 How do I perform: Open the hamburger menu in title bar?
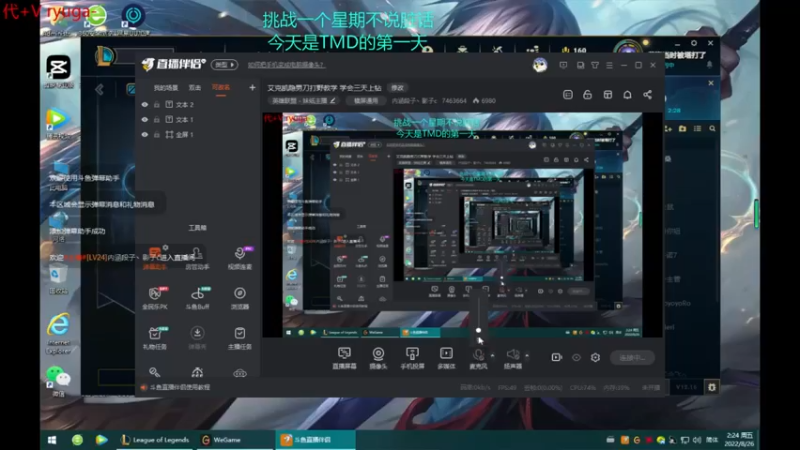pos(609,65)
